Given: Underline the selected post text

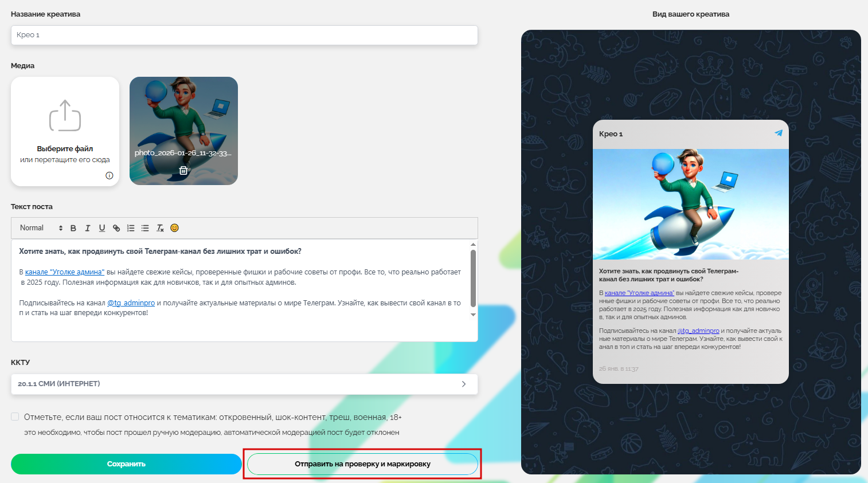Looking at the screenshot, I should 102,228.
